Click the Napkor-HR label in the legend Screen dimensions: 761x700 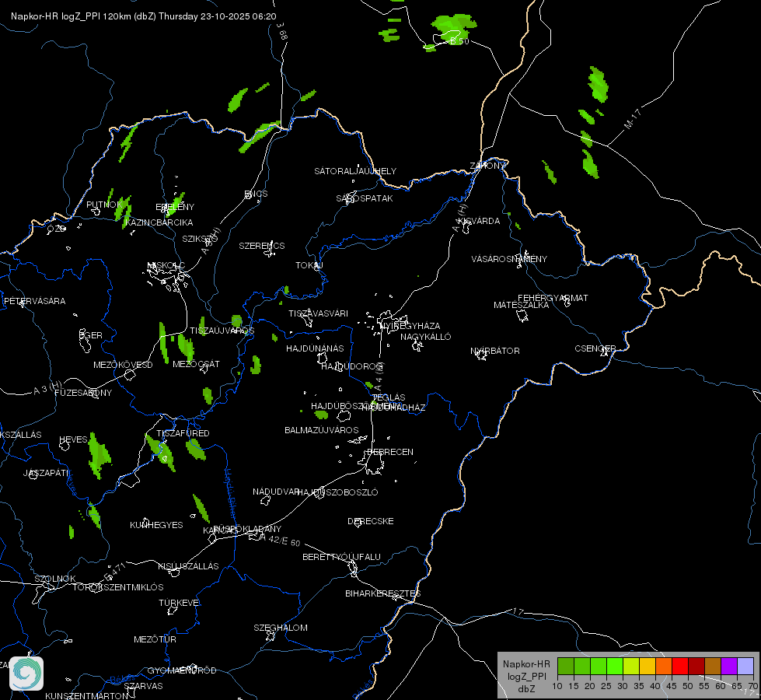point(526,664)
